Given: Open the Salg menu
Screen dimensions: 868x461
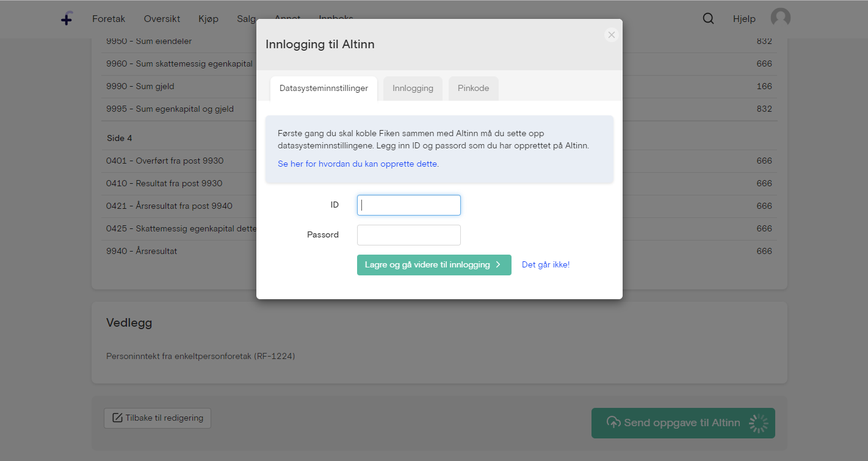Looking at the screenshot, I should [x=247, y=18].
